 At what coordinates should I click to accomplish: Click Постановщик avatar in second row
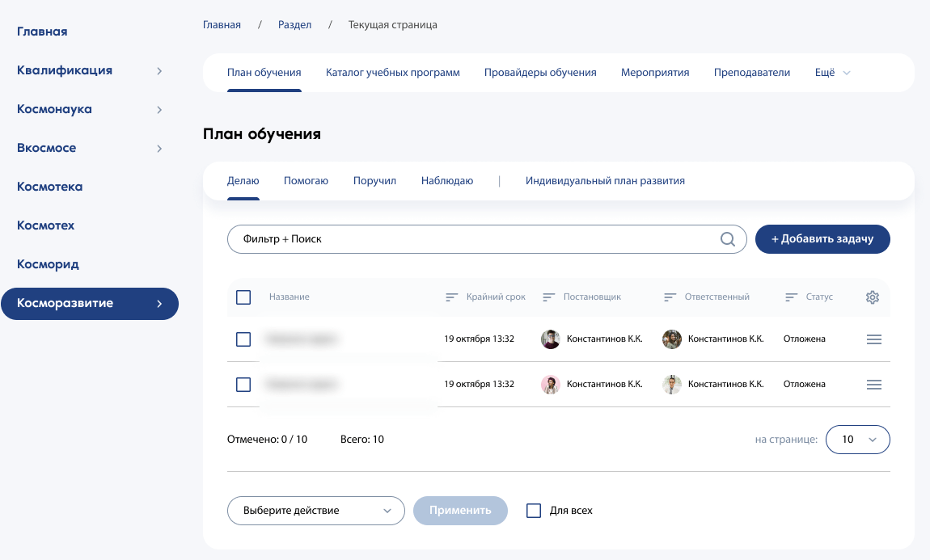(551, 385)
